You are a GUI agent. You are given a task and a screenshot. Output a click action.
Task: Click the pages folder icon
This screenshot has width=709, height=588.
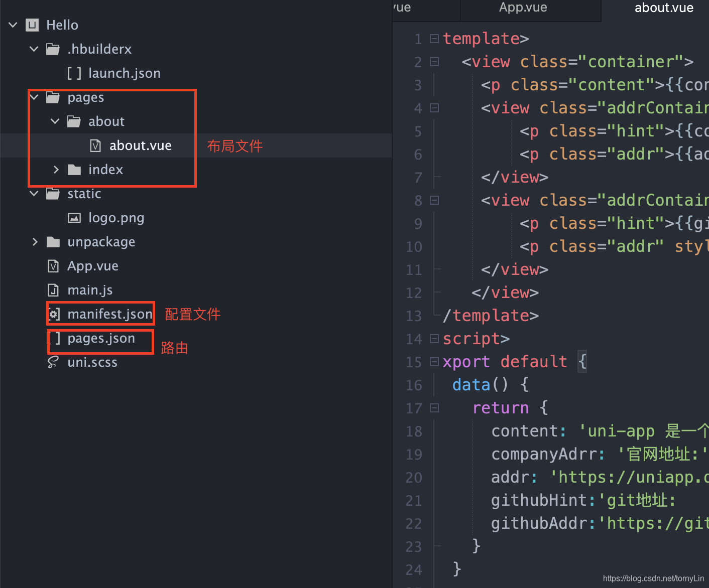[53, 97]
